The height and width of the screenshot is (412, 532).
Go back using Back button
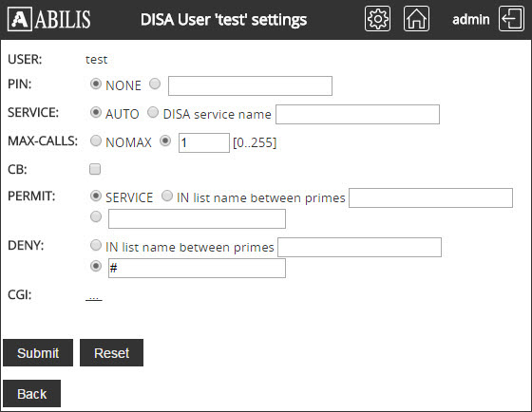(32, 393)
